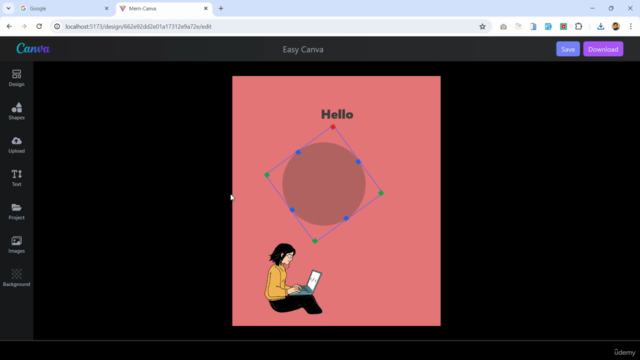This screenshot has width=640, height=360.
Task: Click the camera extension icon
Action: click(x=503, y=26)
